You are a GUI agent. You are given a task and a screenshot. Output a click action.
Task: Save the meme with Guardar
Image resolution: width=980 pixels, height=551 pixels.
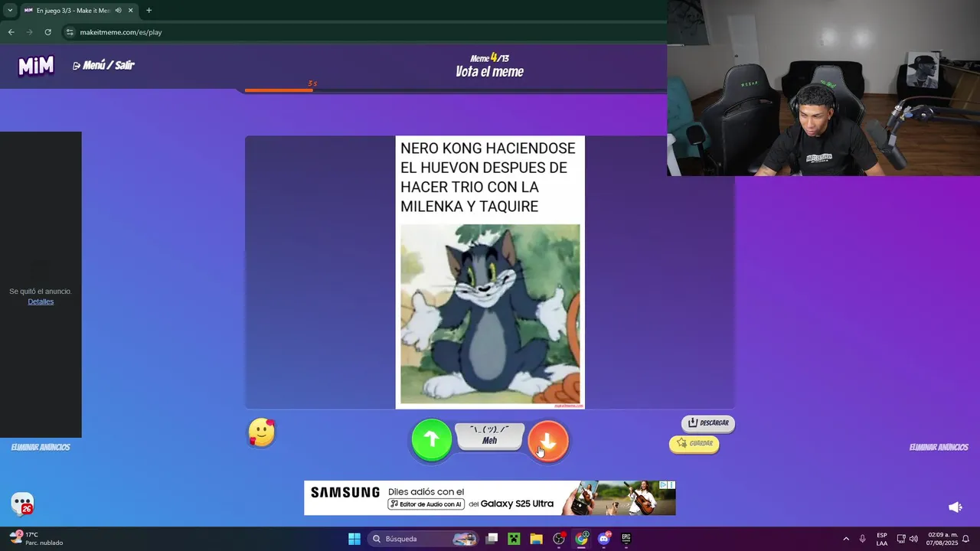pos(694,444)
